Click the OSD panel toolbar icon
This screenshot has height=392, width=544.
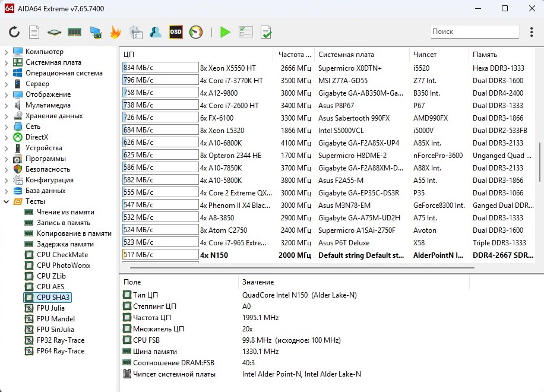point(176,32)
